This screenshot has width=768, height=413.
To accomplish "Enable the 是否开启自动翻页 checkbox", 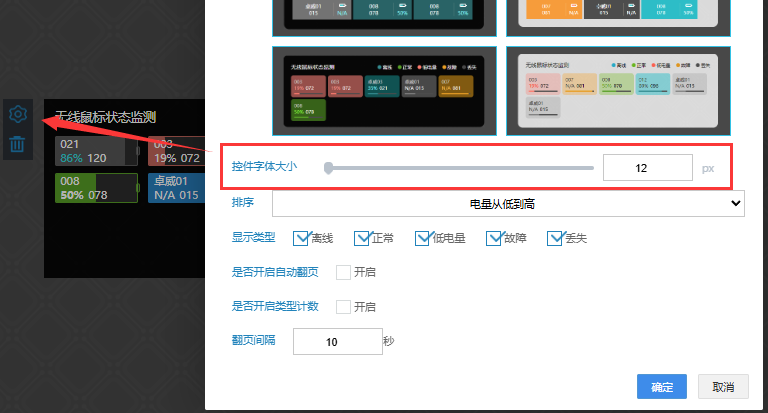I will [343, 272].
